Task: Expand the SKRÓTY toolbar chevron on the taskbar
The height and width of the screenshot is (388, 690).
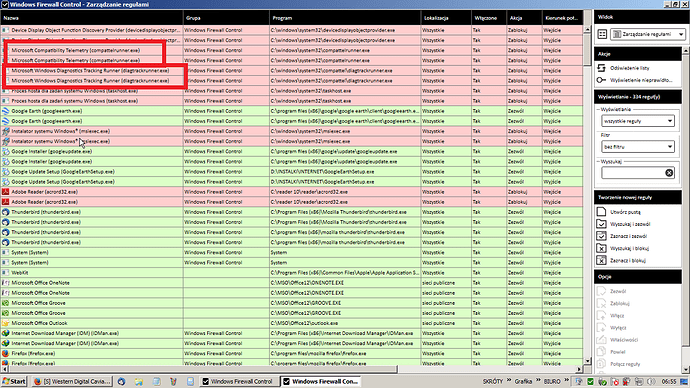Action: click(509, 380)
